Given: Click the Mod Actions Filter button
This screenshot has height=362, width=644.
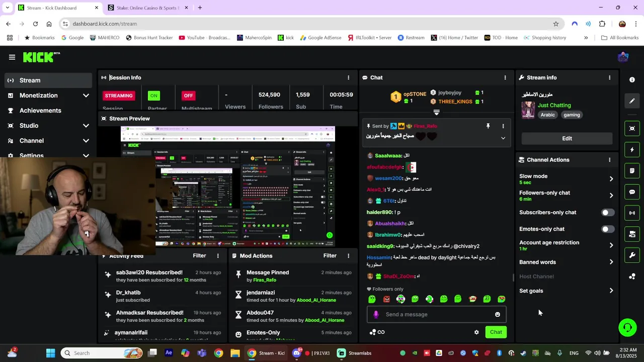Looking at the screenshot, I should tap(330, 256).
